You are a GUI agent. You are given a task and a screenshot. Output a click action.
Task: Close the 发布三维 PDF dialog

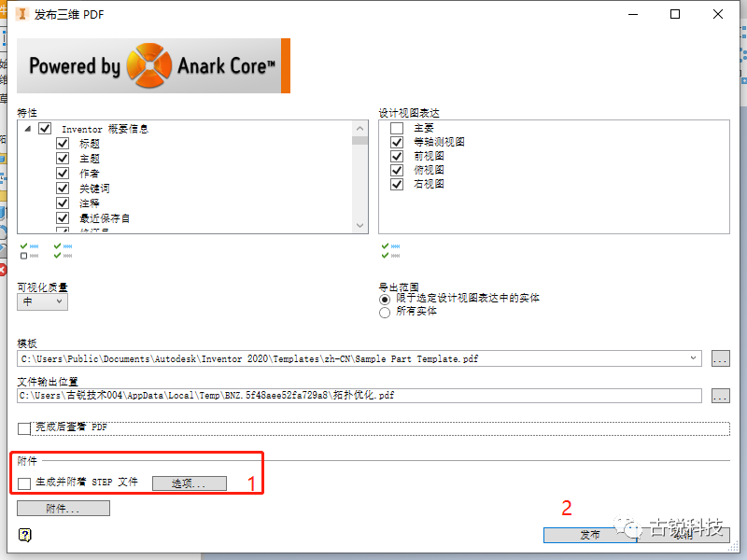point(718,14)
